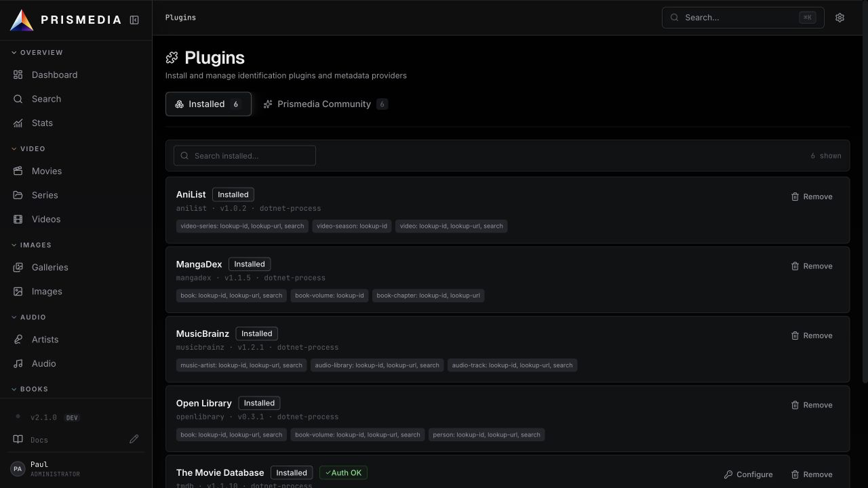
Task: Open Paul administrator profile name
Action: [x=39, y=464]
